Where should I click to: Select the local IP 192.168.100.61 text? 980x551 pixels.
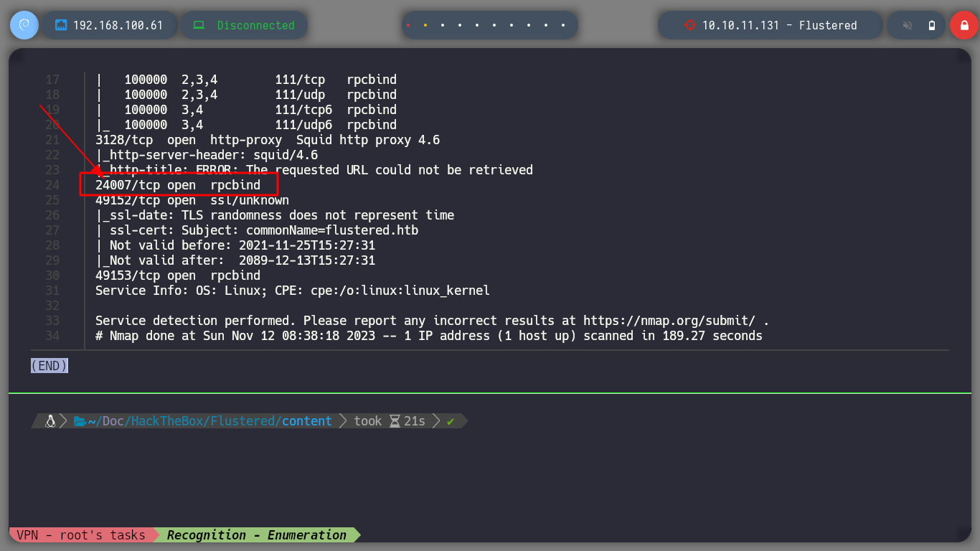(118, 25)
